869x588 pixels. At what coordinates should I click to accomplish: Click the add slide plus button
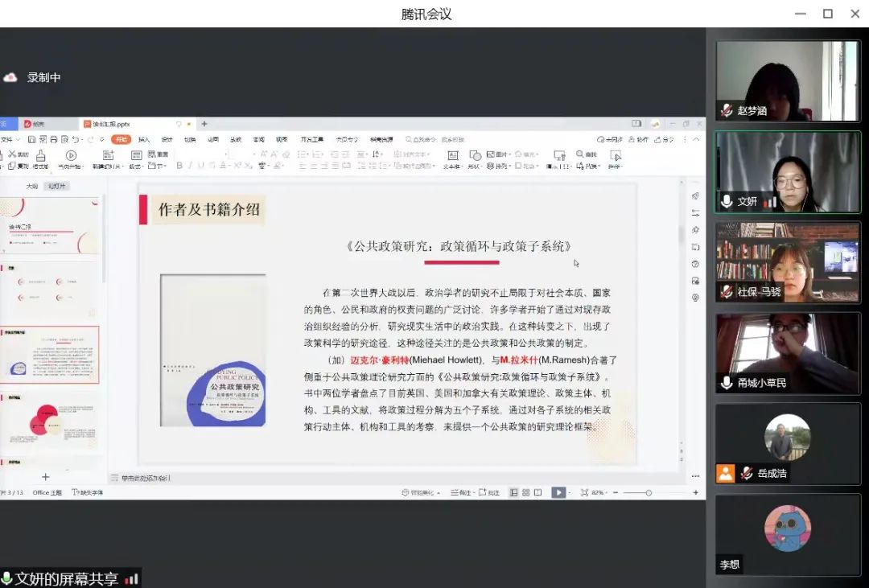[x=46, y=477]
